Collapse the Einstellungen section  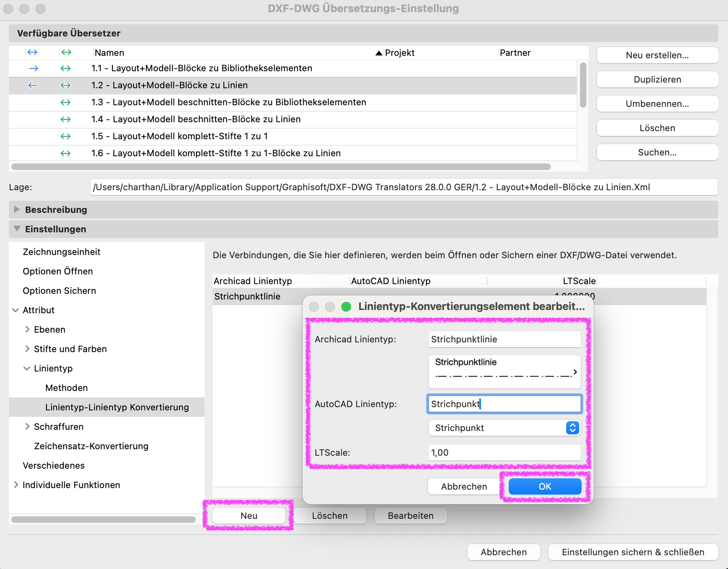point(17,229)
